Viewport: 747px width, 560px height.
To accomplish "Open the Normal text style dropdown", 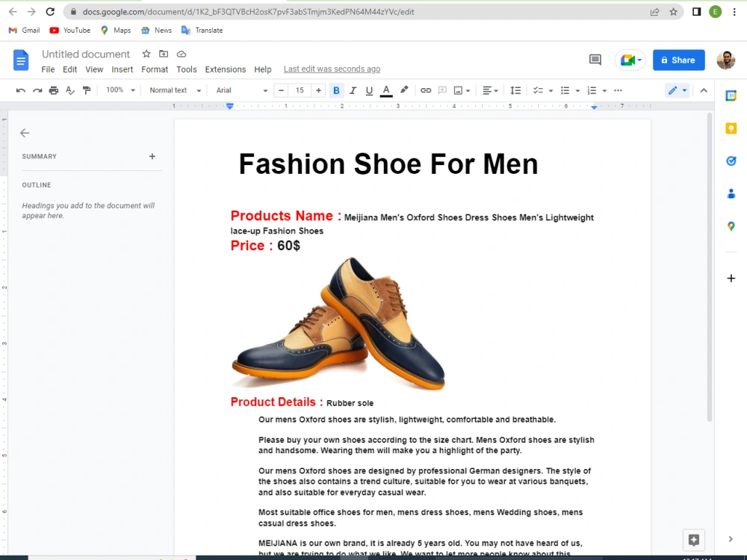I will tap(175, 90).
